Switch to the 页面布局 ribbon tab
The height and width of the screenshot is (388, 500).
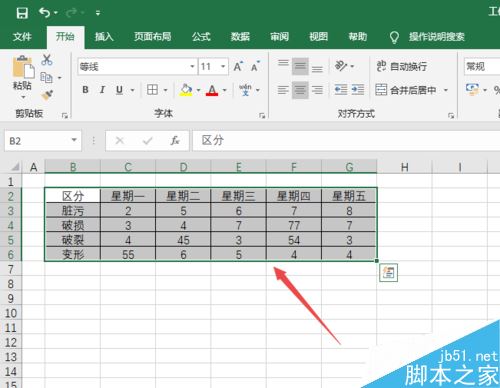(153, 36)
